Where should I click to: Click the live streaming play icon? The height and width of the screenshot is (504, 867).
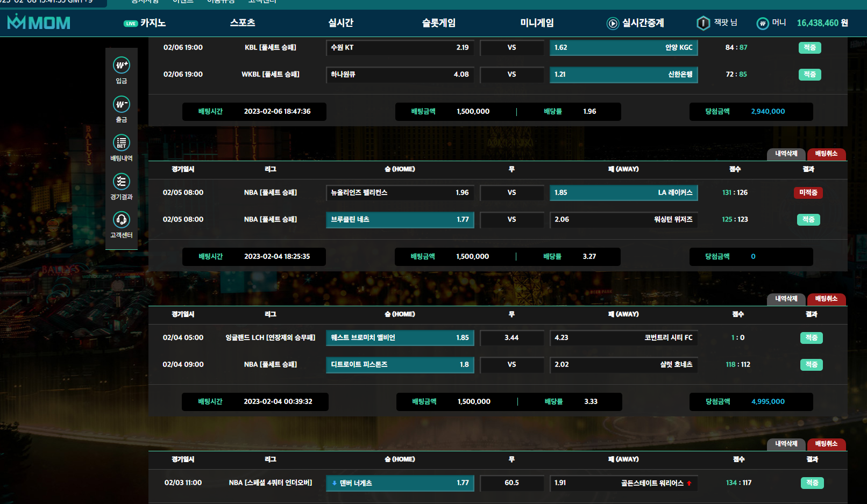click(613, 23)
